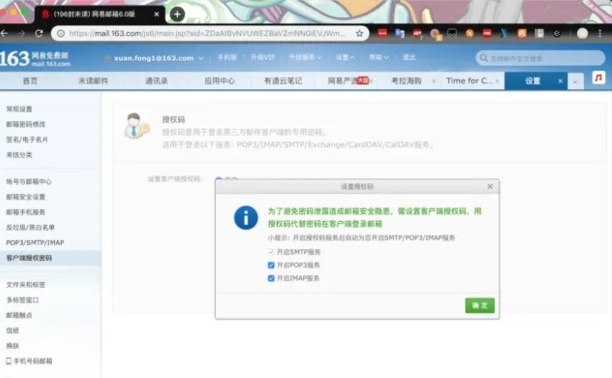Select 客户端授权密码 in the sidebar
Screen dimensions: 612x378
click(x=29, y=258)
